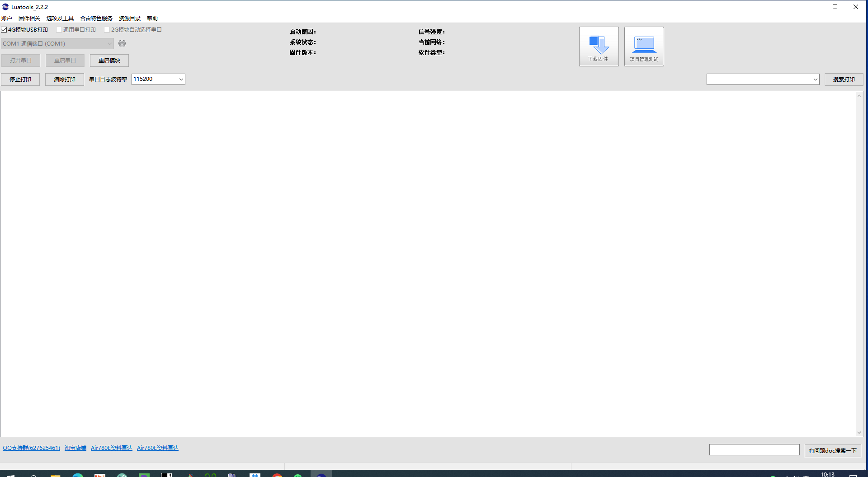
Task: Click the gray port status indicator circle
Action: pyautogui.click(x=122, y=43)
